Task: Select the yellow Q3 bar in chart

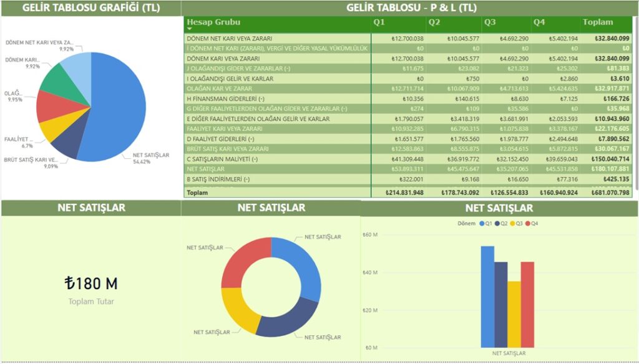Action: pos(514,314)
